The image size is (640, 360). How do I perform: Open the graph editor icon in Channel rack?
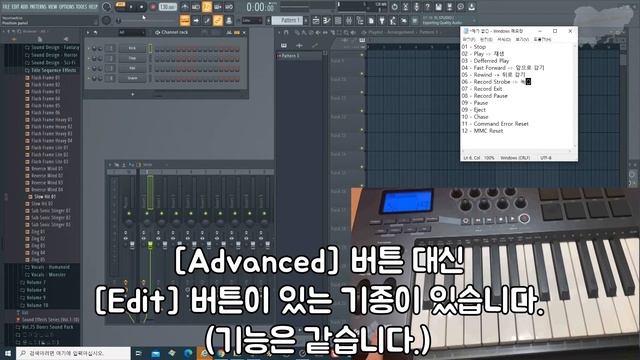(x=229, y=32)
